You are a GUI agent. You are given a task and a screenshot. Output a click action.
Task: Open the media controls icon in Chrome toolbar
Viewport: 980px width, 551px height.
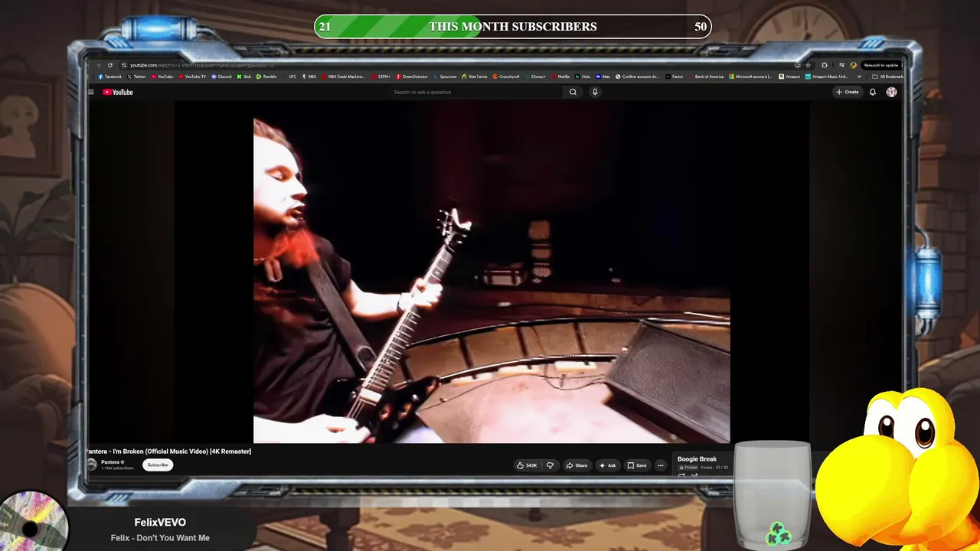pos(841,65)
